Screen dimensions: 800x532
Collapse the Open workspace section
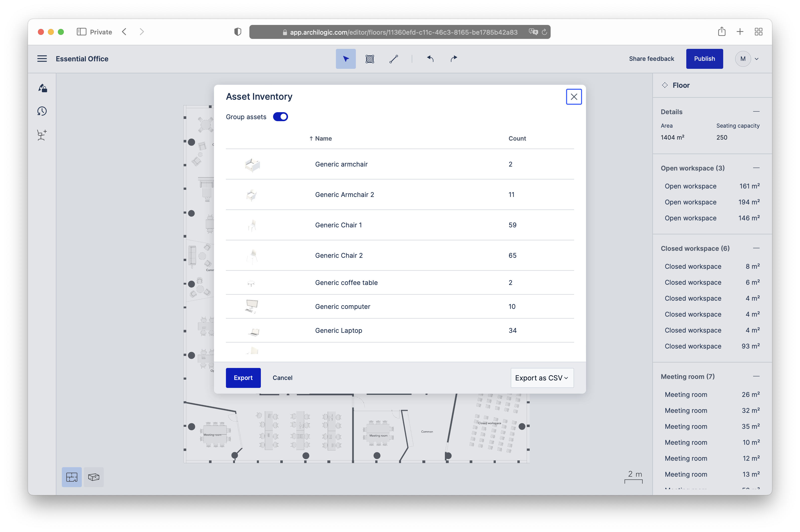(x=756, y=168)
